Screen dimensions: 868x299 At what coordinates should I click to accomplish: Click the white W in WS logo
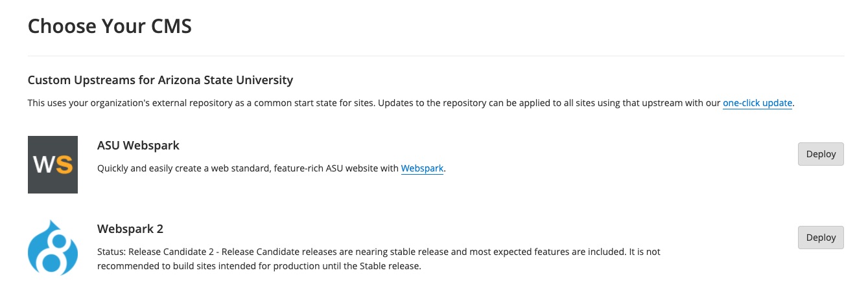pos(43,164)
